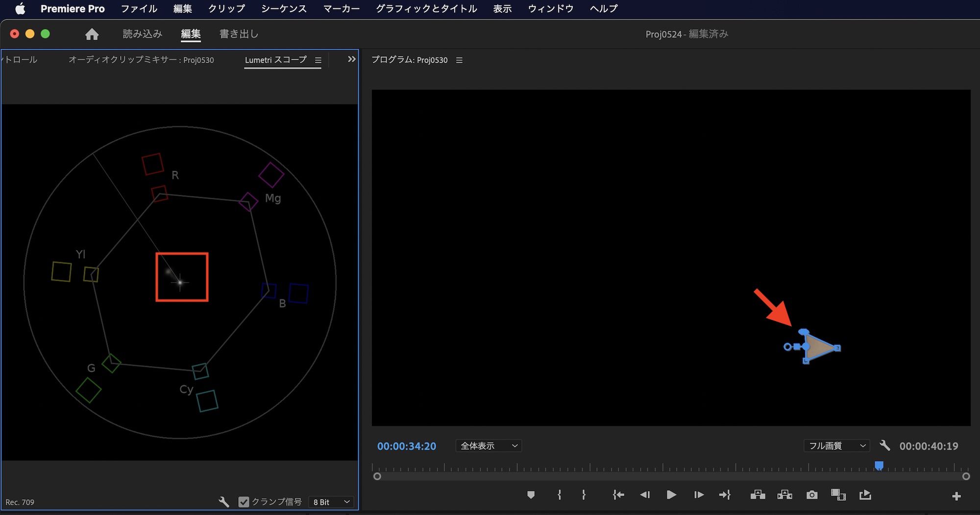Open the フル画質 playback resolution dropdown
980x515 pixels.
click(x=836, y=446)
